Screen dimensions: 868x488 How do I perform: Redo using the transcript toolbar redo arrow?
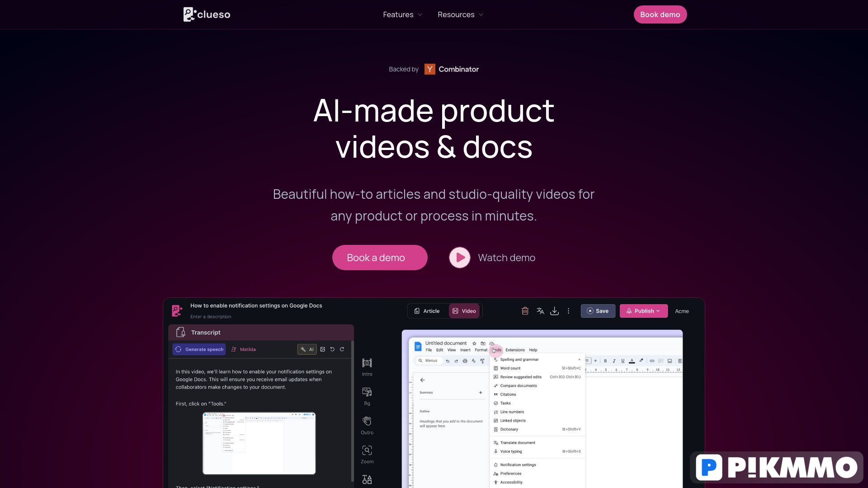[342, 349]
